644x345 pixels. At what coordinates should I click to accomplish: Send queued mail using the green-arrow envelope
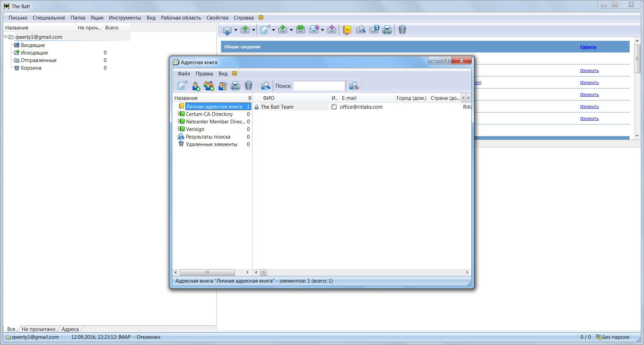[245, 30]
